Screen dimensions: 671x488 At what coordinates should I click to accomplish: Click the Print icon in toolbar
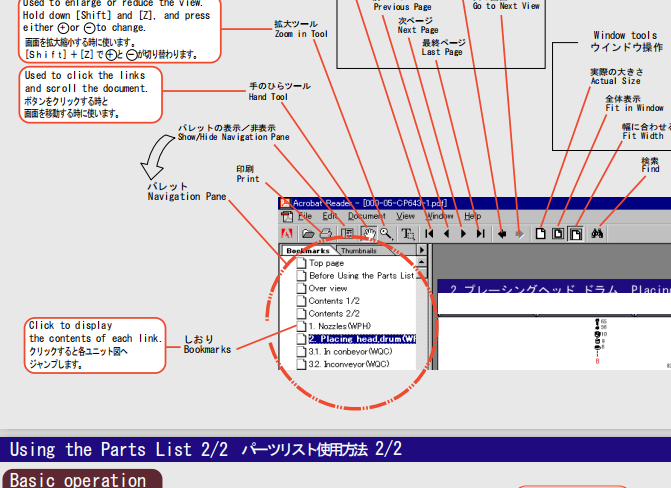click(x=325, y=233)
